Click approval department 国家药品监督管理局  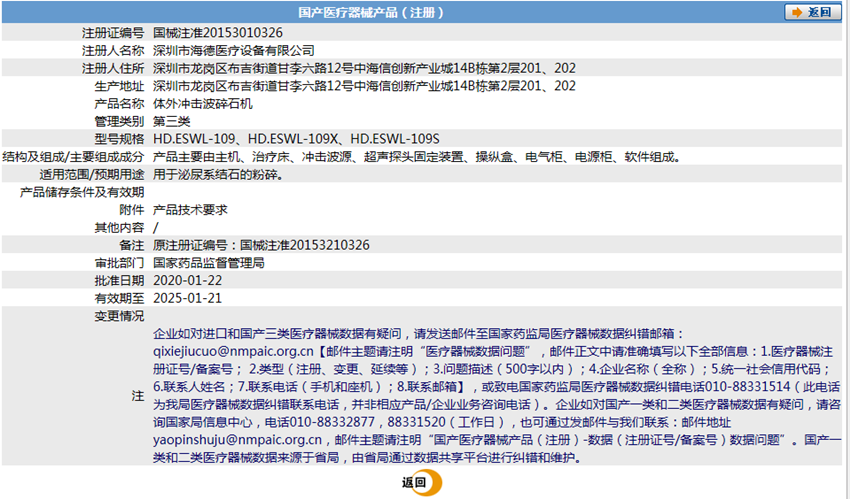point(209,263)
